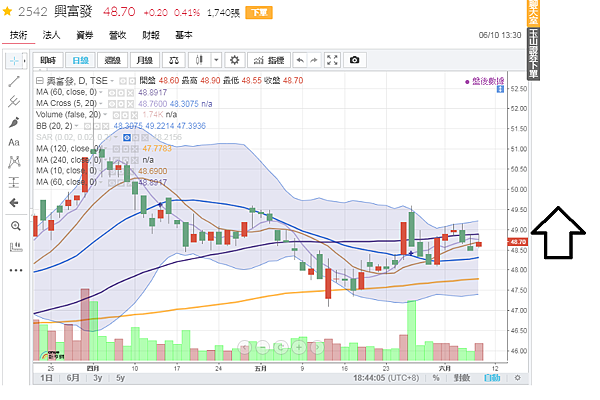Switch to the 財報 tab
The image size is (600, 400).
[151, 35]
